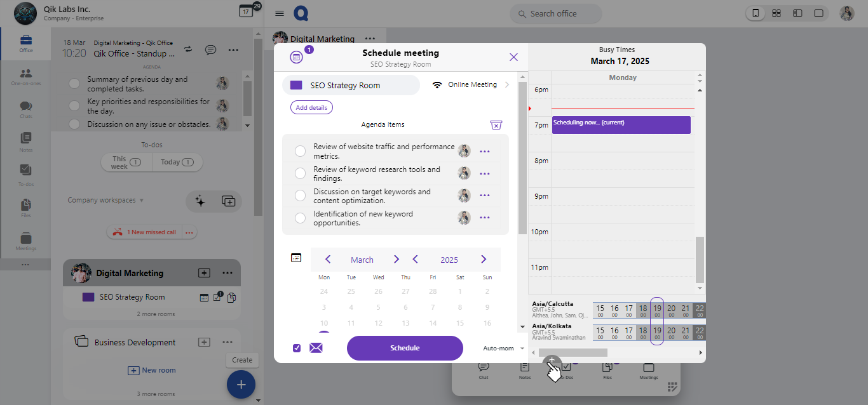Click the Add details button
Viewport: 868px width, 405px height.
coord(311,108)
